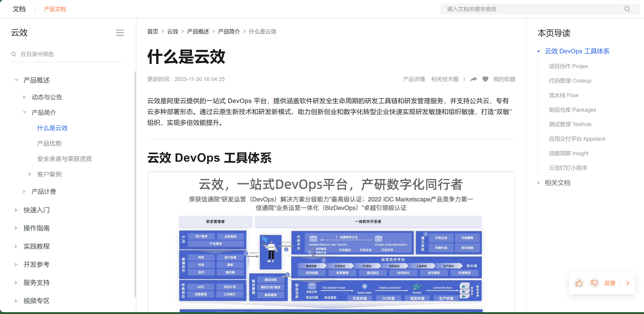Jump to 流水线 Flow in page guide
The image size is (644, 314).
(x=563, y=95)
